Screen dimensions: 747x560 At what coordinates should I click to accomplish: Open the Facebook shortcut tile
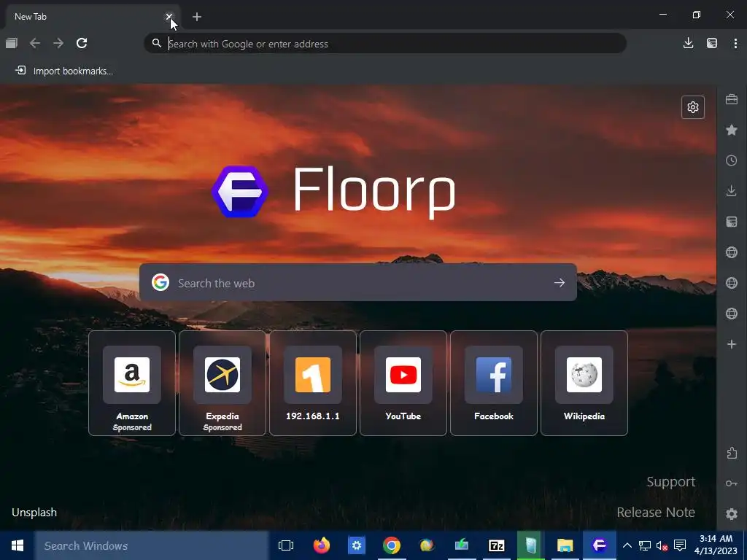pos(494,383)
